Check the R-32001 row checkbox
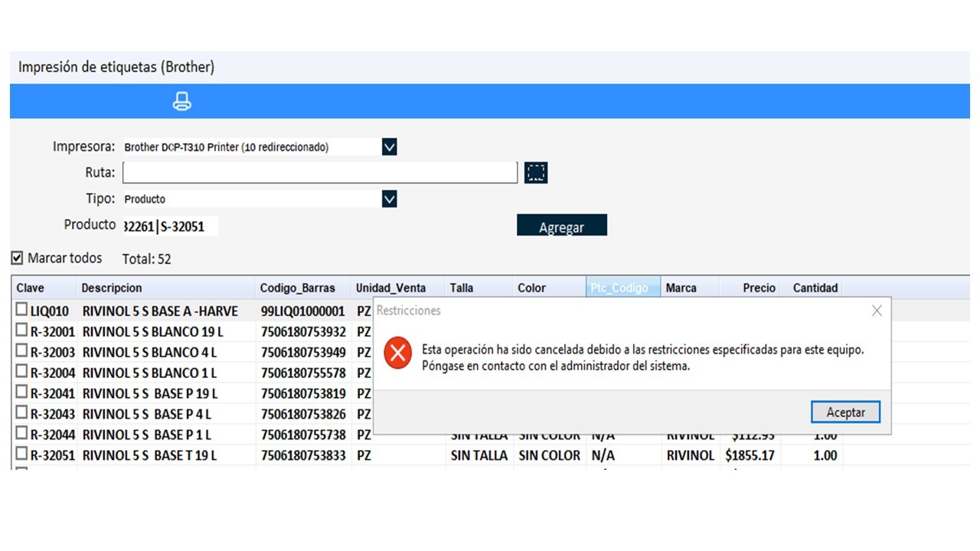980x551 pixels. pos(22,331)
